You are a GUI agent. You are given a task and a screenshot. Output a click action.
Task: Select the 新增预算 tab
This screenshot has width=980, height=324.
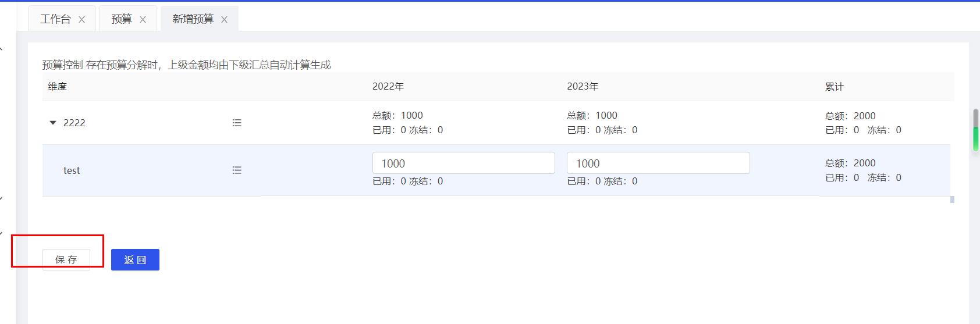point(193,19)
